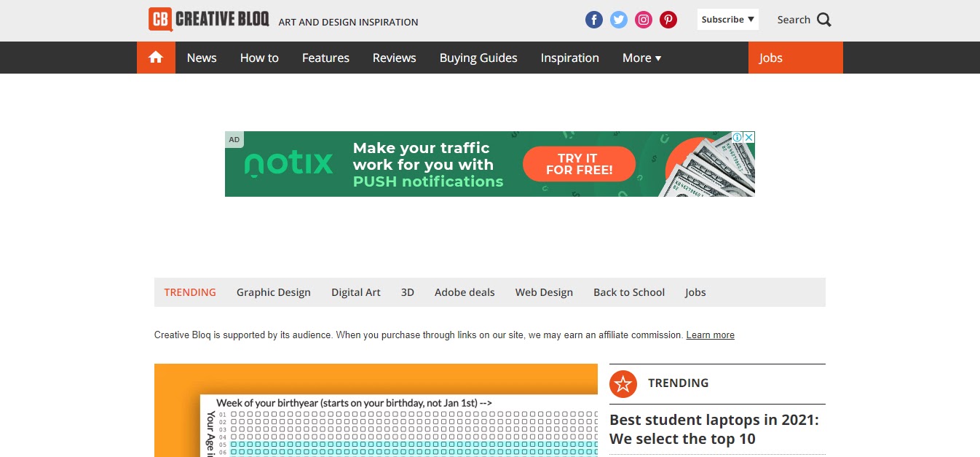This screenshot has width=980, height=457.
Task: Click the magnifying glass search icon
Action: [x=825, y=20]
